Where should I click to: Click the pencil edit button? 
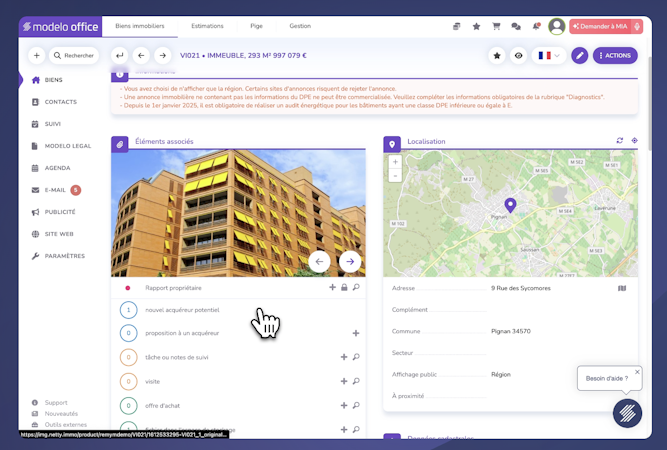tap(579, 55)
